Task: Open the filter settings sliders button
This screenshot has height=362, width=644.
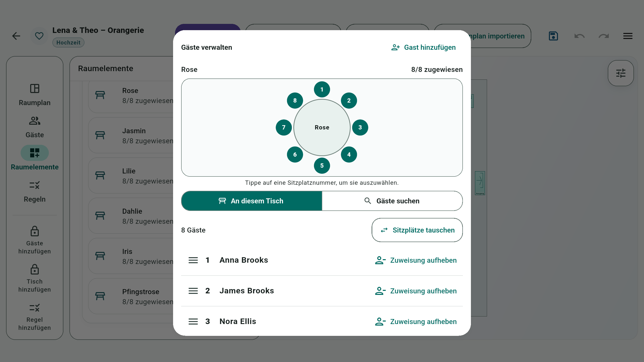Action: [x=621, y=73]
